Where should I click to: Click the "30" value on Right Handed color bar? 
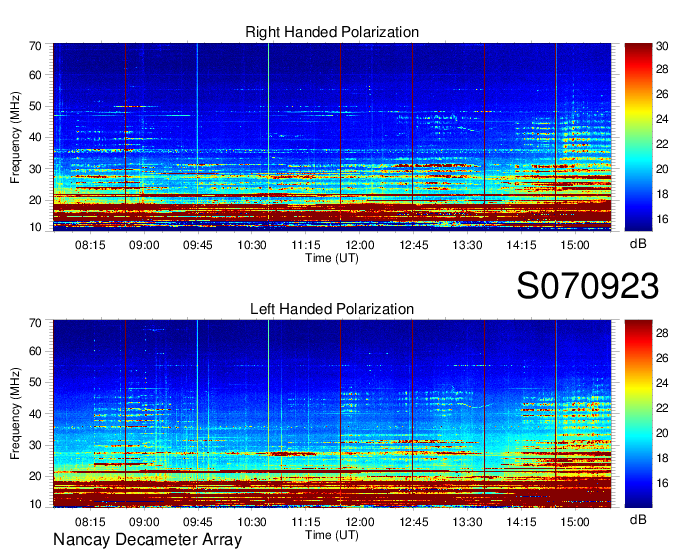pyautogui.click(x=662, y=46)
